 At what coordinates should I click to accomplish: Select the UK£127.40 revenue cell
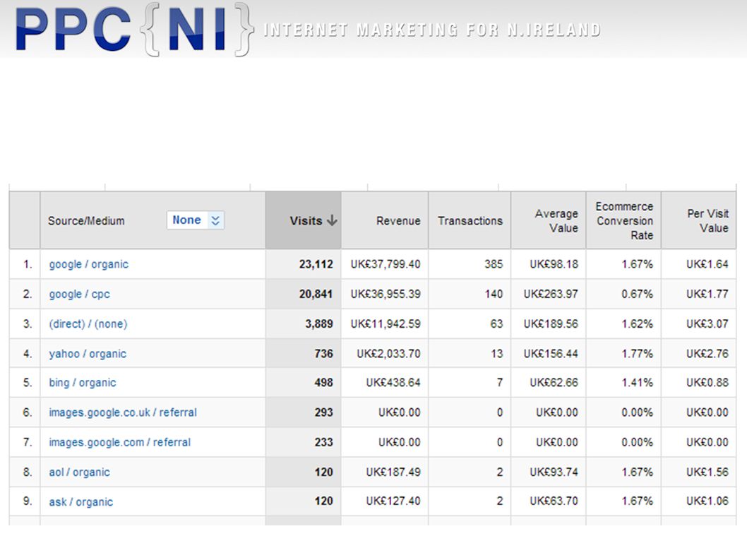[385, 501]
